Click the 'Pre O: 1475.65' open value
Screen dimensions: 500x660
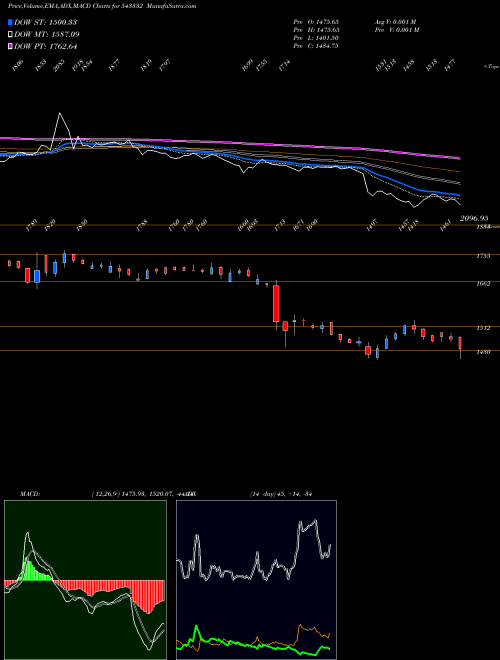(316, 21)
